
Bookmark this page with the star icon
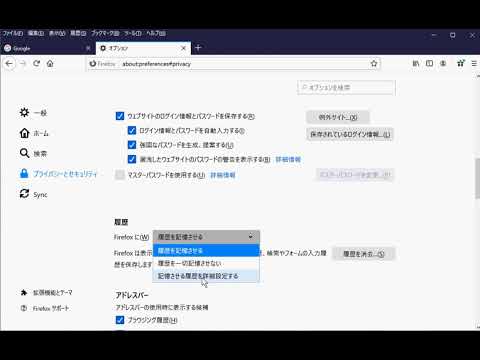(374, 63)
